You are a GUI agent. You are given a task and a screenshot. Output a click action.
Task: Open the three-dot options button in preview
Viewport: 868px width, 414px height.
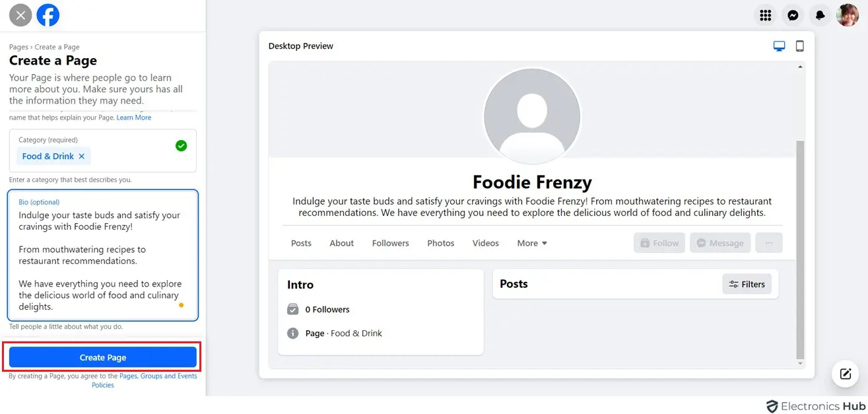click(x=769, y=243)
